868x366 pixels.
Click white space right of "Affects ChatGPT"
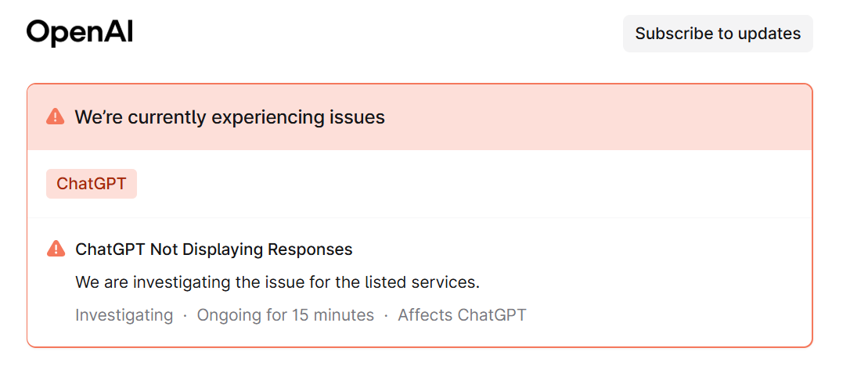(x=665, y=315)
